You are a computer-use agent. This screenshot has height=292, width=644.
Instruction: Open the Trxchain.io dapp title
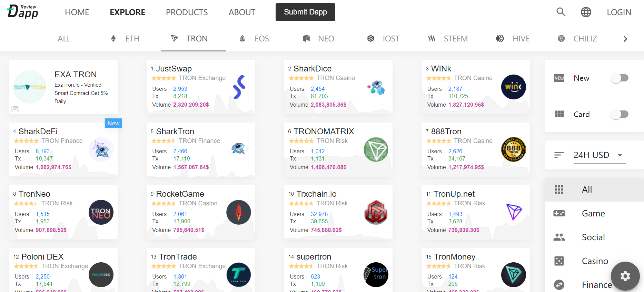click(x=317, y=194)
